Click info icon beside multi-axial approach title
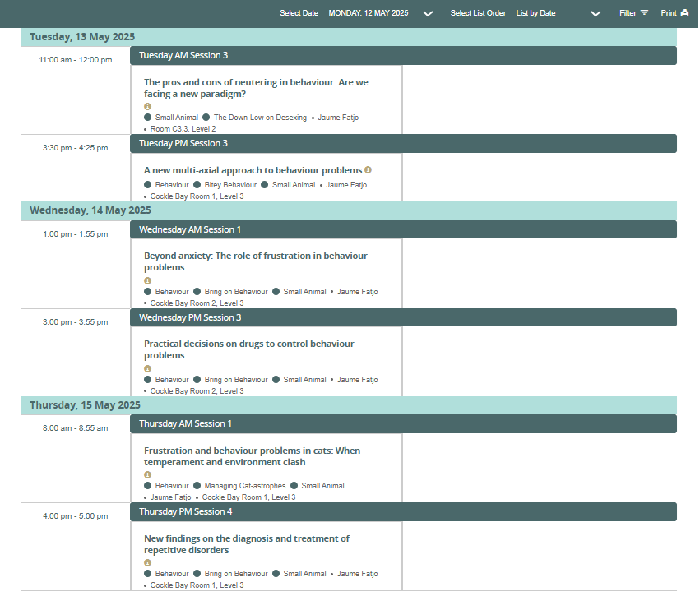This screenshot has width=700, height=610. 369,170
